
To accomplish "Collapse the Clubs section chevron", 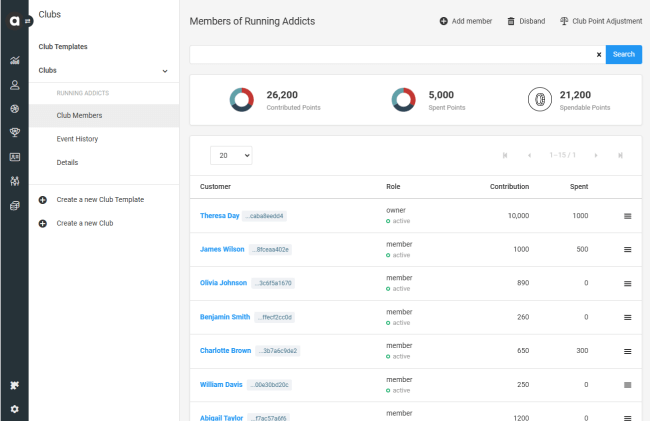I will 165,71.
